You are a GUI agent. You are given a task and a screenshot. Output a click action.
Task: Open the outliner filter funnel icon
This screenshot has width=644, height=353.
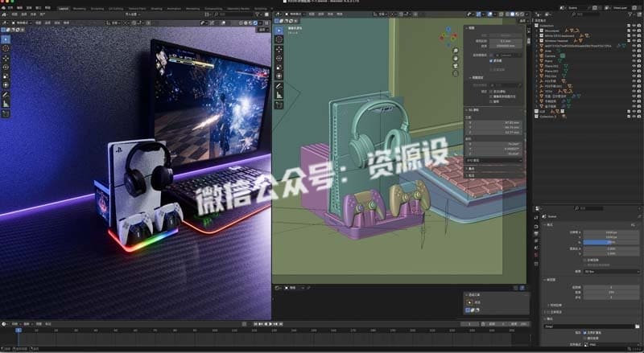click(x=631, y=14)
